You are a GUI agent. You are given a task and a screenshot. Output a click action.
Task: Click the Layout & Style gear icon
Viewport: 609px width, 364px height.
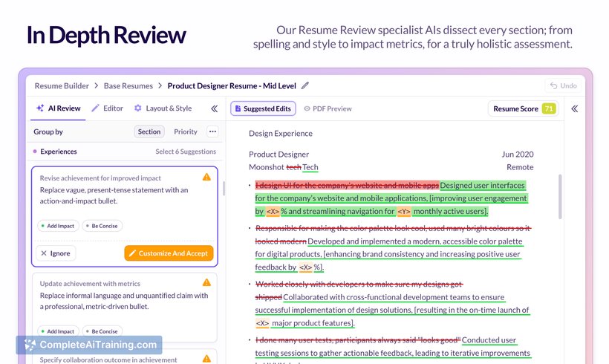tap(138, 108)
